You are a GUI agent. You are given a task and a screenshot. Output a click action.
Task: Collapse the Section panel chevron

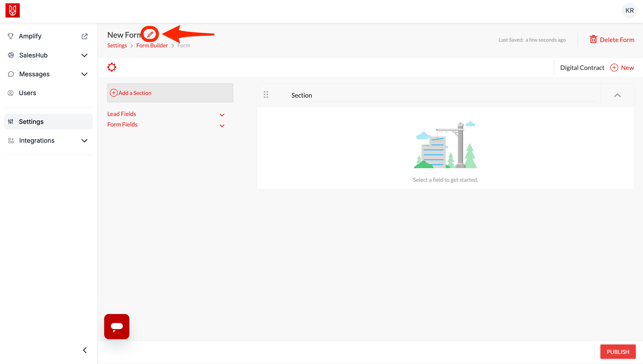click(x=617, y=95)
